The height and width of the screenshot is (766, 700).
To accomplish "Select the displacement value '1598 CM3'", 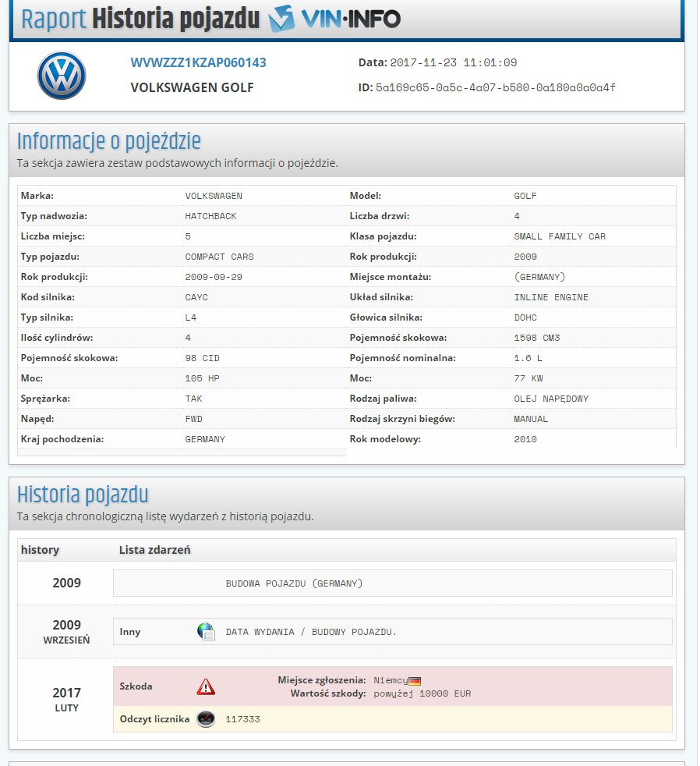I will pos(537,338).
